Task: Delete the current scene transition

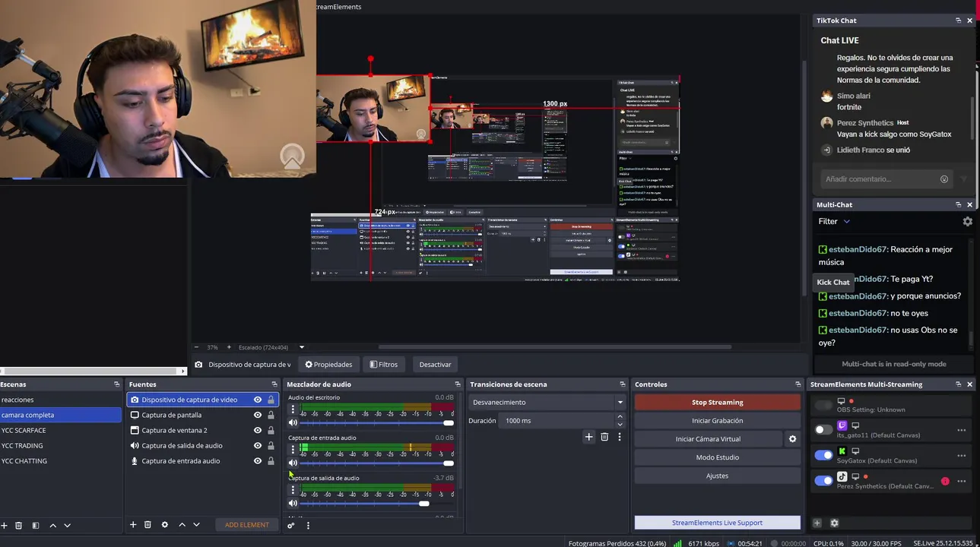Action: 604,437
